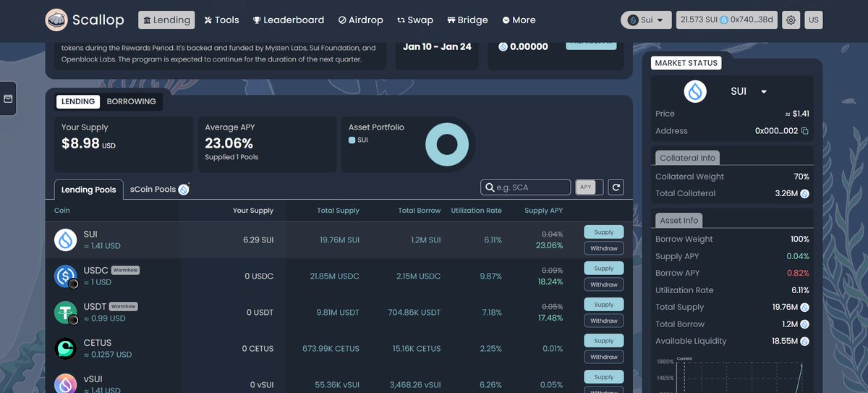Viewport: 868px width, 393px height.
Task: Click the Available Liquidity SUI icon
Action: point(804,341)
